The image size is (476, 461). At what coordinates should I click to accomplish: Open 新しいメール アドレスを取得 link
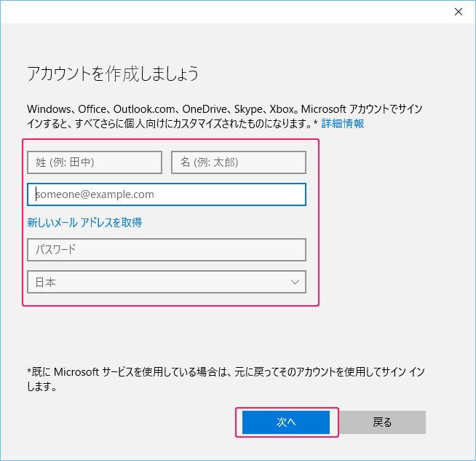click(x=84, y=223)
